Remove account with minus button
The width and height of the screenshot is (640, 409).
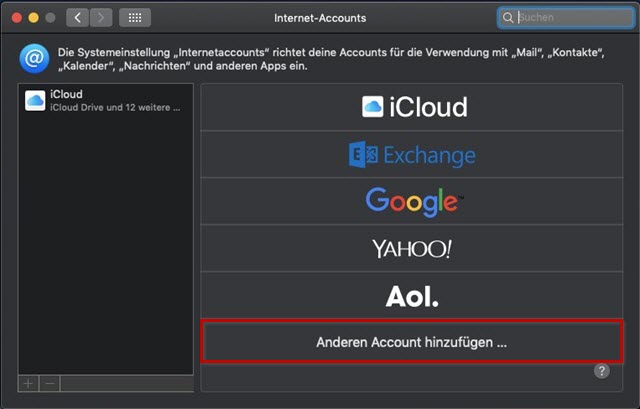coord(50,384)
